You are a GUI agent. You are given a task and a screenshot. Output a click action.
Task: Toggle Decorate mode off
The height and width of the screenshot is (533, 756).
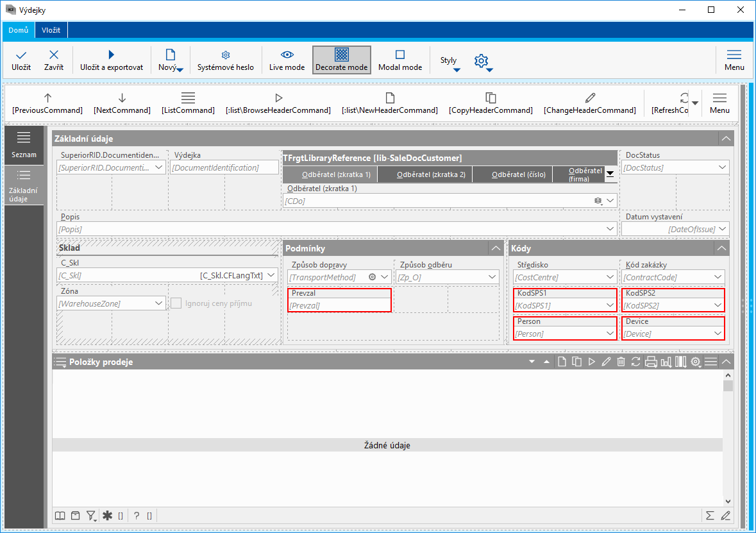click(342, 60)
